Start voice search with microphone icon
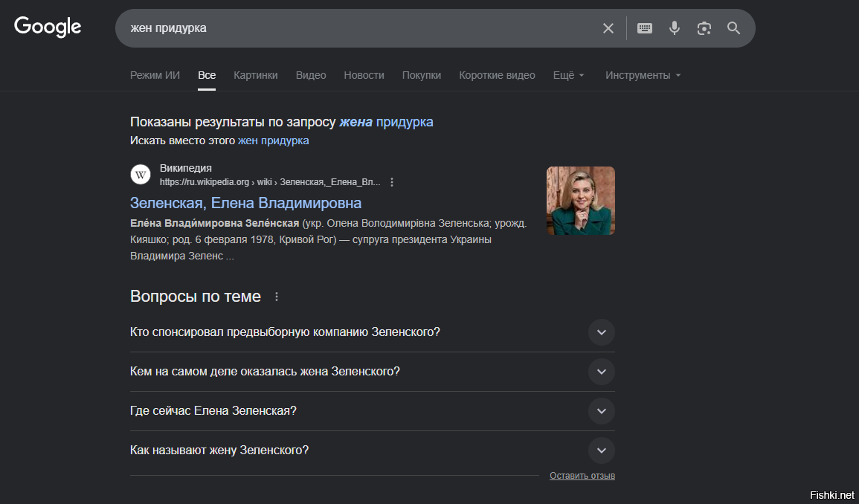Image resolution: width=859 pixels, height=504 pixels. 675,28
